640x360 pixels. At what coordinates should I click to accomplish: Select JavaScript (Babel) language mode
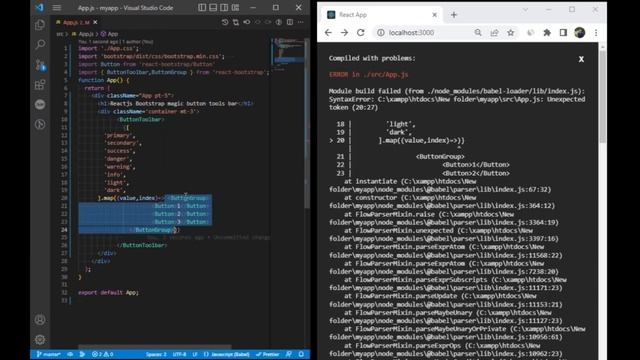(x=227, y=354)
